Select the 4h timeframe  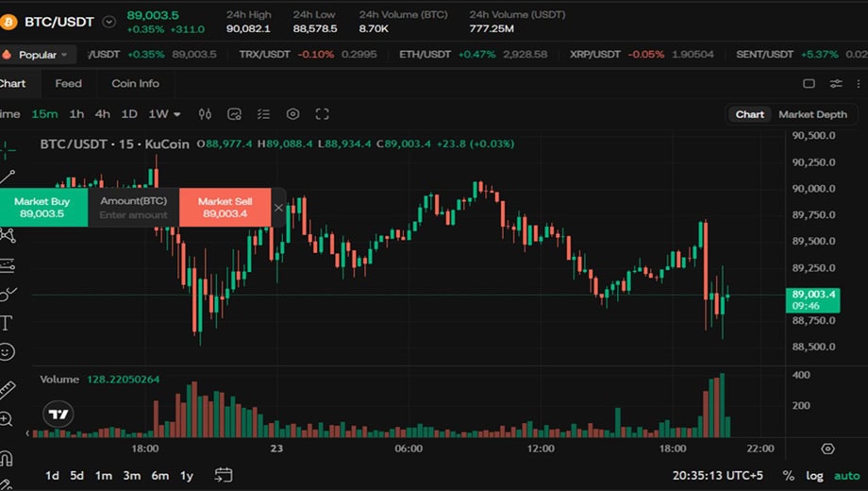click(x=103, y=114)
